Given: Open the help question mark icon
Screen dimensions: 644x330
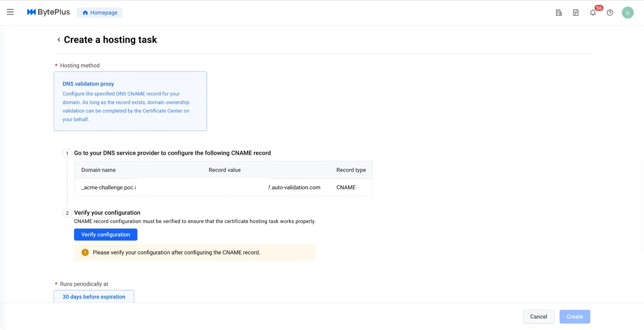Looking at the screenshot, I should click(610, 12).
